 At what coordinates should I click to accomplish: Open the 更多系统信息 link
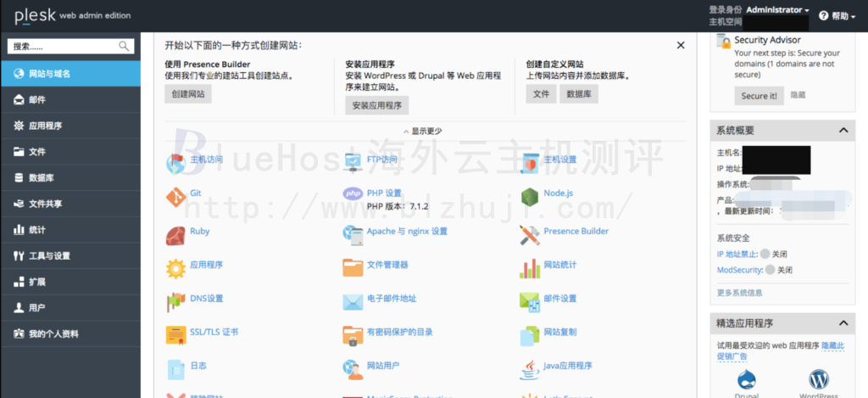click(x=739, y=293)
